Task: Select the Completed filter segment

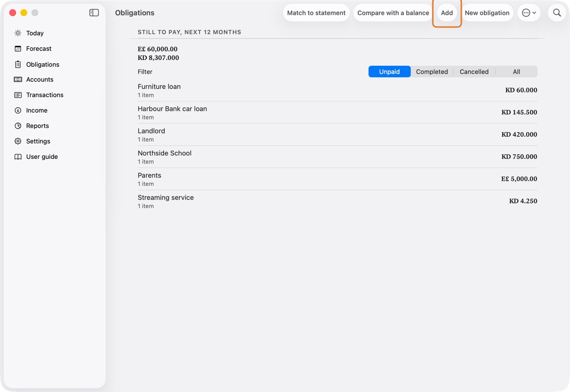Action: point(432,71)
